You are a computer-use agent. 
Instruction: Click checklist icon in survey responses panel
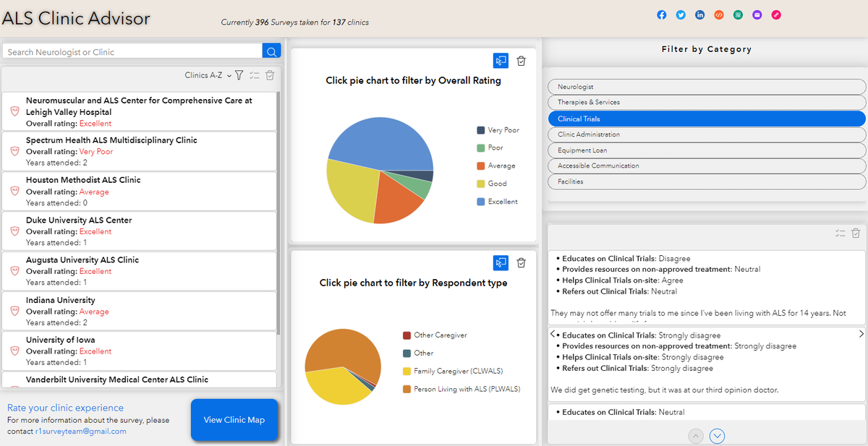840,233
